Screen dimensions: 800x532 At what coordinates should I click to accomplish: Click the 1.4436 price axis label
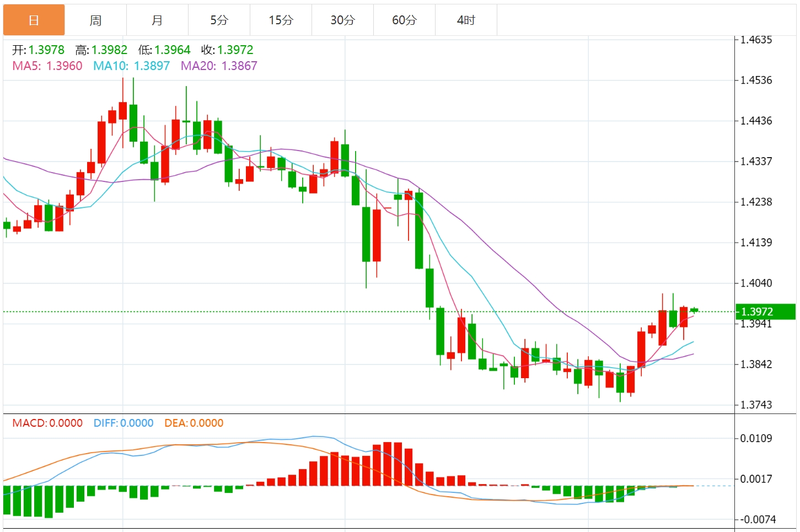[756, 121]
